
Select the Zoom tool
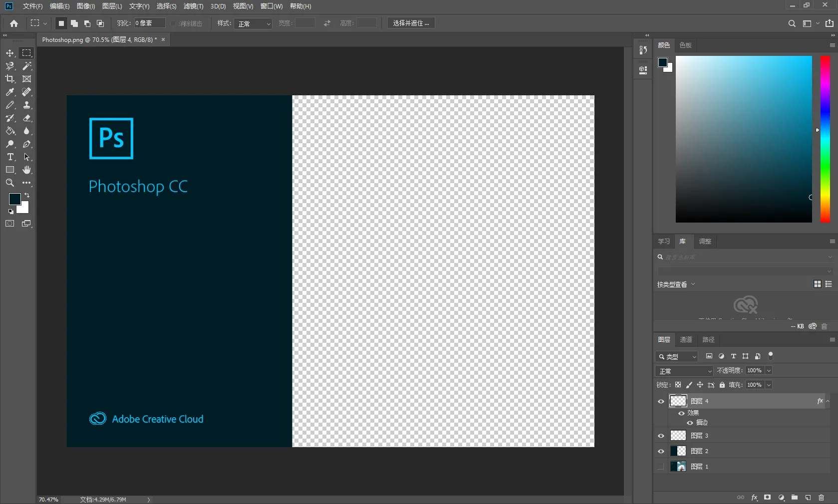point(10,183)
